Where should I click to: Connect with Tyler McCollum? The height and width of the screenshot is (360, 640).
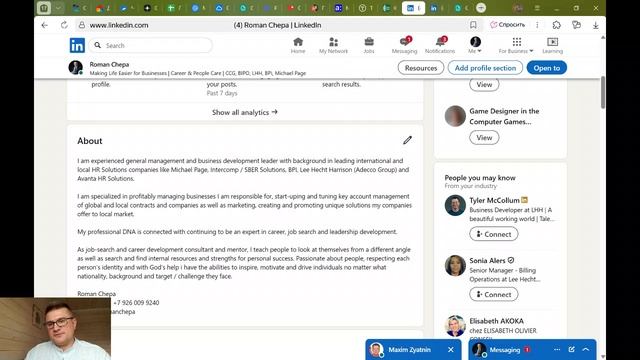(x=493, y=234)
